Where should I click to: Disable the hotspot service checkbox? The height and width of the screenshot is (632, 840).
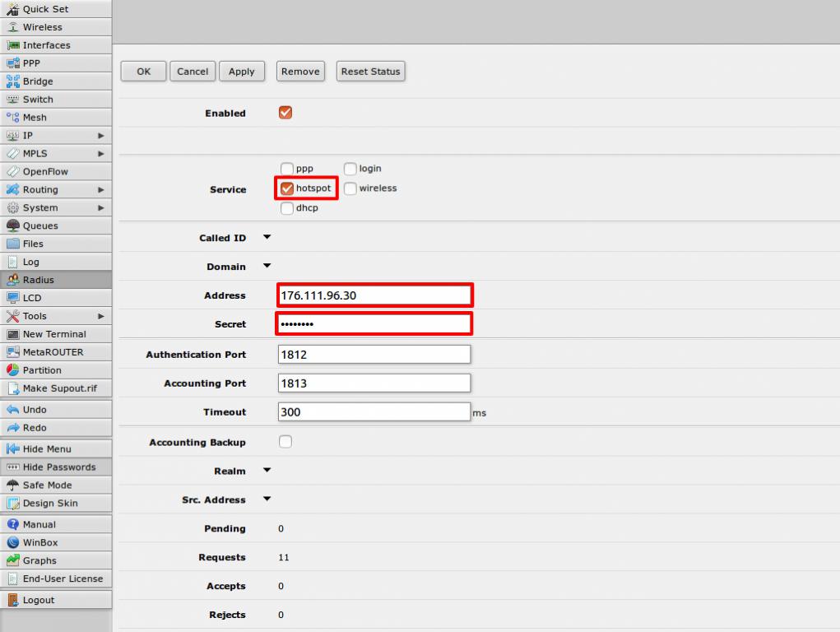(x=286, y=188)
